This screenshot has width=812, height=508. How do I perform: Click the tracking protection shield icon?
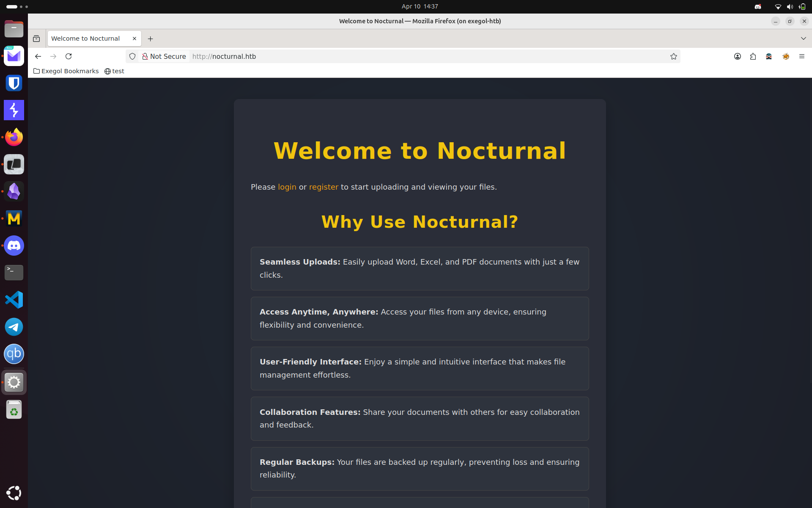point(132,56)
